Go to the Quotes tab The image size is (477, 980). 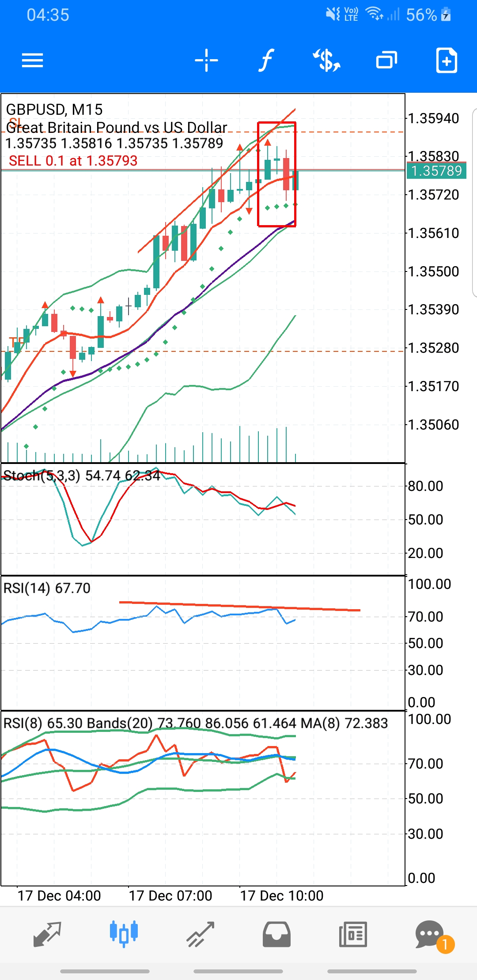click(x=47, y=934)
